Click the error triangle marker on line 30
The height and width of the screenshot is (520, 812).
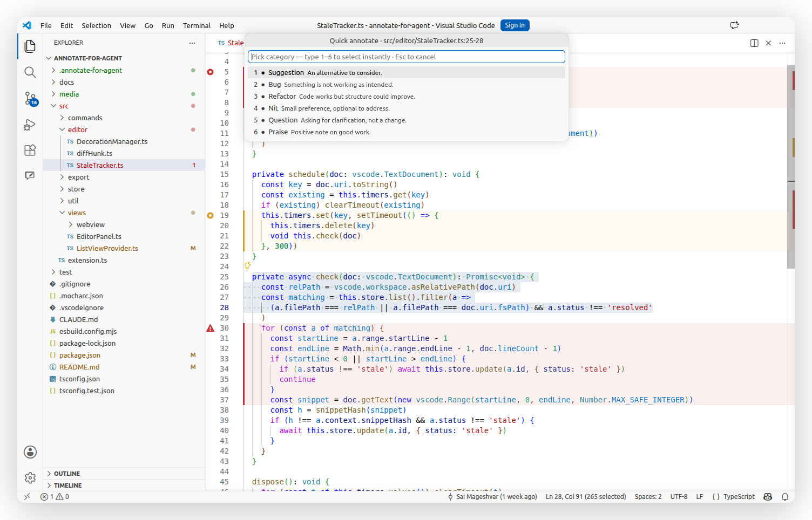coord(211,328)
